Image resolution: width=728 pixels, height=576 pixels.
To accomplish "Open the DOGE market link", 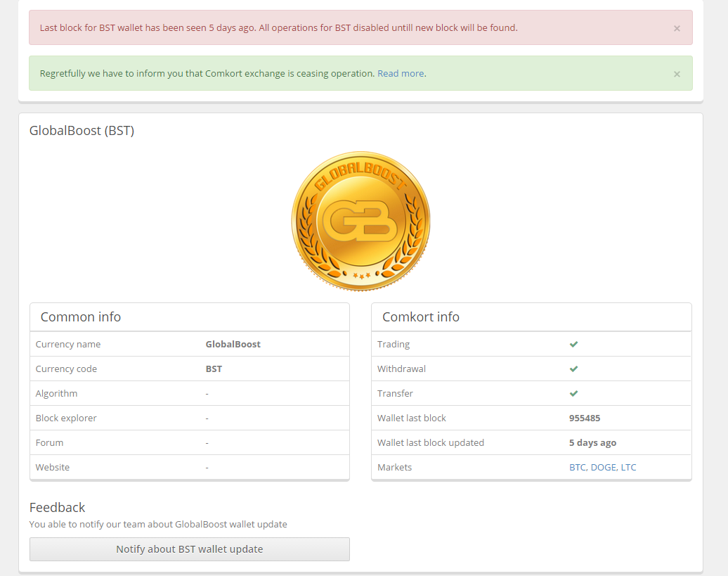I will pos(604,467).
